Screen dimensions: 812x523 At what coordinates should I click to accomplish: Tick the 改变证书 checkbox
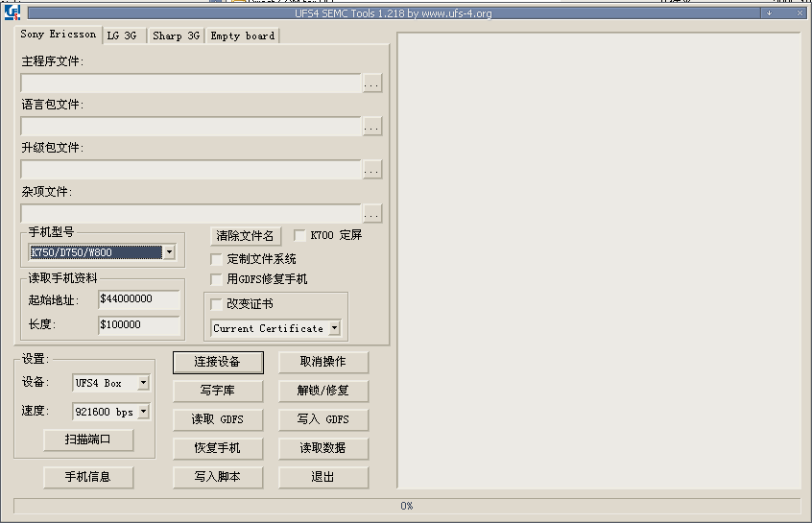(216, 304)
